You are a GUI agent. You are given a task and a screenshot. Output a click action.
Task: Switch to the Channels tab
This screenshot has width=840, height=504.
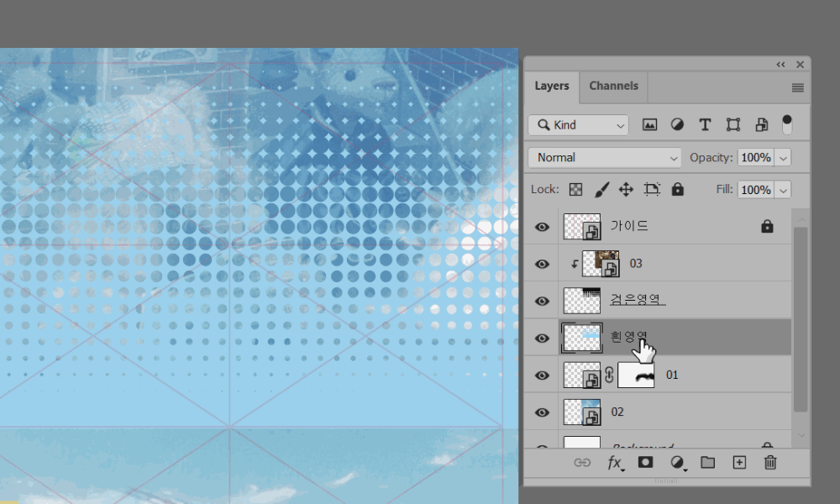(x=613, y=87)
